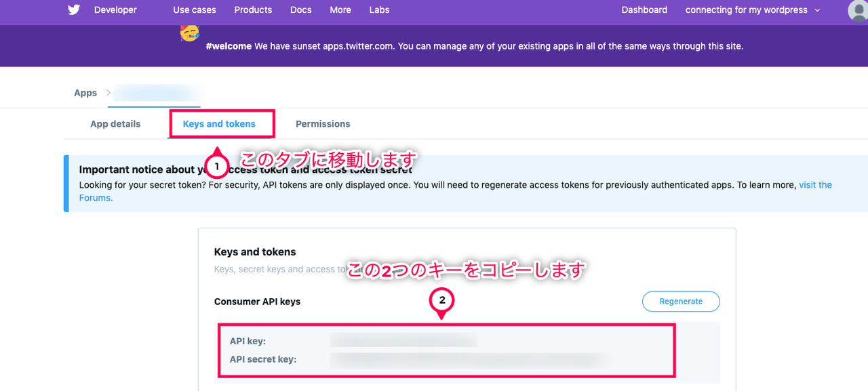Open the Labs menu
868x391 pixels.
point(379,9)
